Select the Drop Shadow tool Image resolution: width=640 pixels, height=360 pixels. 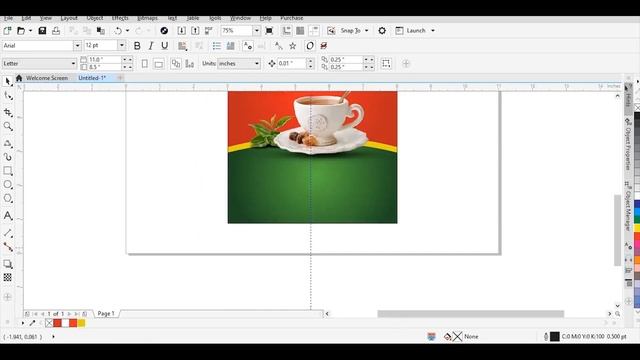coord(8,264)
